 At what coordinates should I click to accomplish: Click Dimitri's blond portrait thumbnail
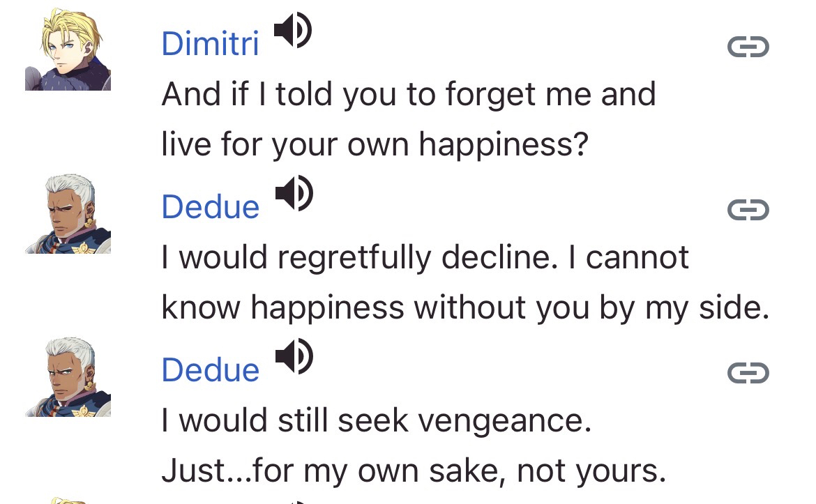tap(68, 49)
